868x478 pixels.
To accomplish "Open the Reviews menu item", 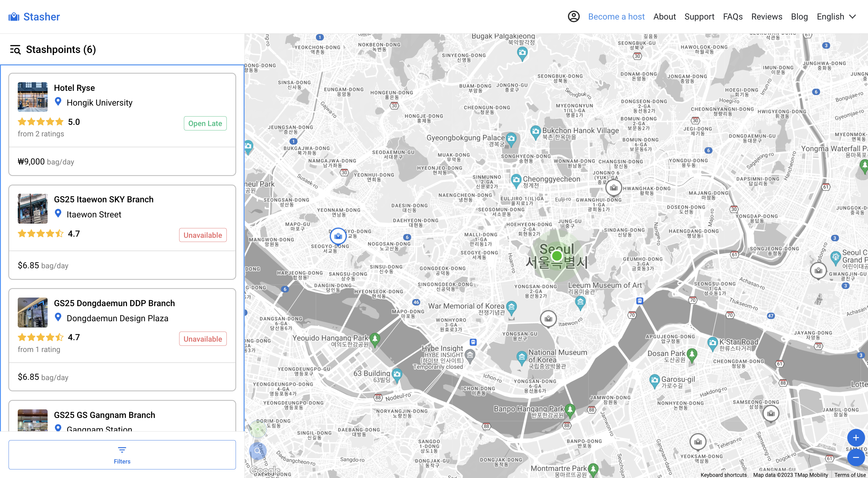I will (x=767, y=17).
